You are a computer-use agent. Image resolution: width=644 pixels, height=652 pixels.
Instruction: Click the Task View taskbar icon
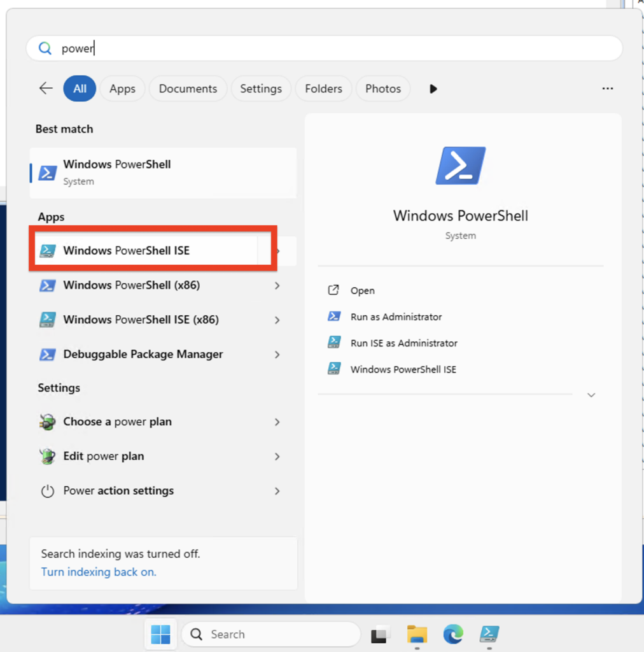tap(380, 634)
